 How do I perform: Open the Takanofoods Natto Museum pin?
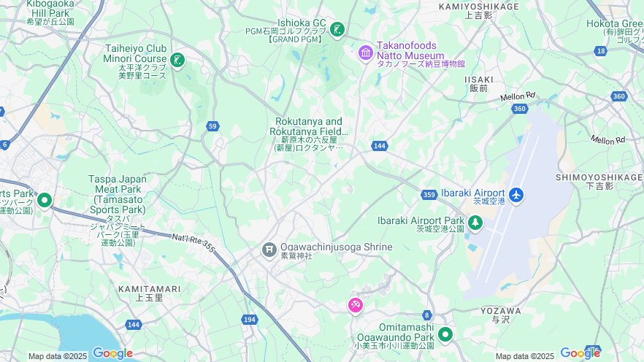(x=366, y=53)
